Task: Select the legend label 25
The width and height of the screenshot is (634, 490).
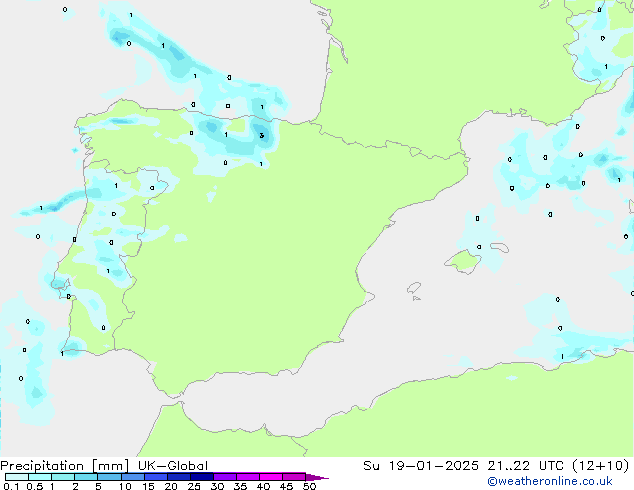Action: [194, 486]
